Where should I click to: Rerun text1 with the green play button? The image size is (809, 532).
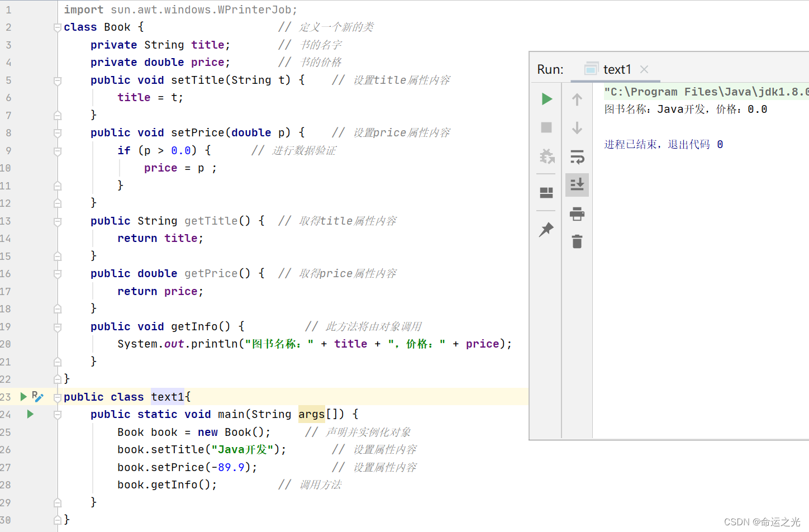tap(547, 99)
